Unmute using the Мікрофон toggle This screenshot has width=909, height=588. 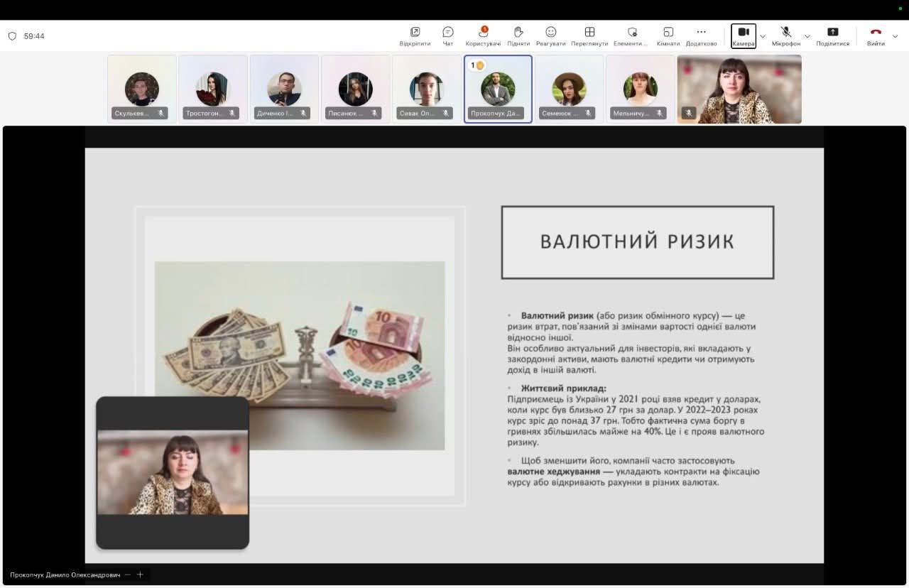click(x=786, y=33)
